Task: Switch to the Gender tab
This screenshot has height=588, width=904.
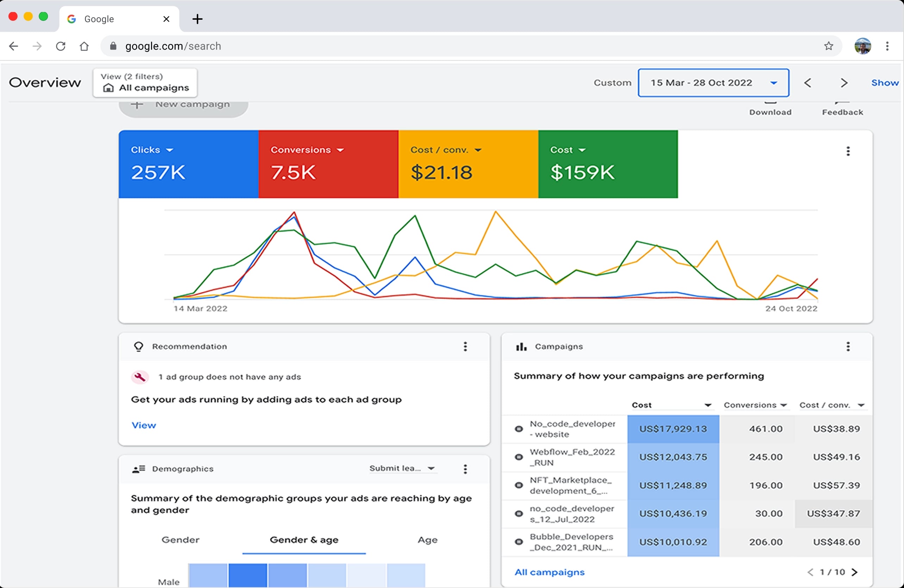Action: (181, 540)
